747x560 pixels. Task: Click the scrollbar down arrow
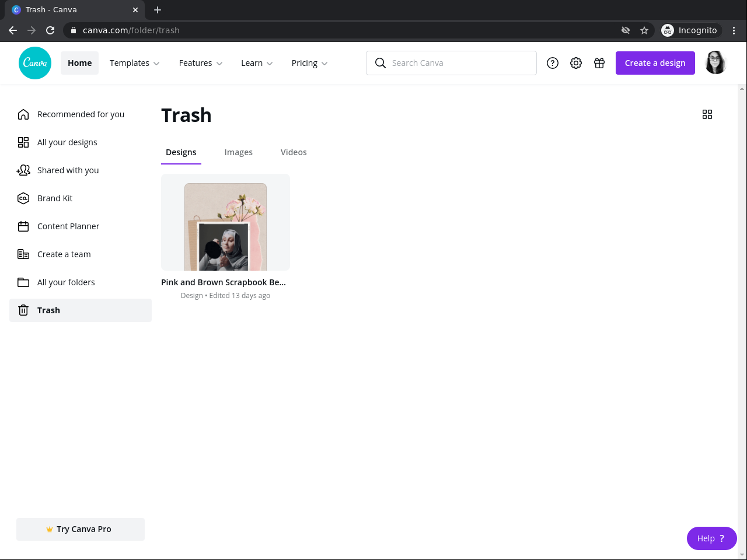[742, 555]
